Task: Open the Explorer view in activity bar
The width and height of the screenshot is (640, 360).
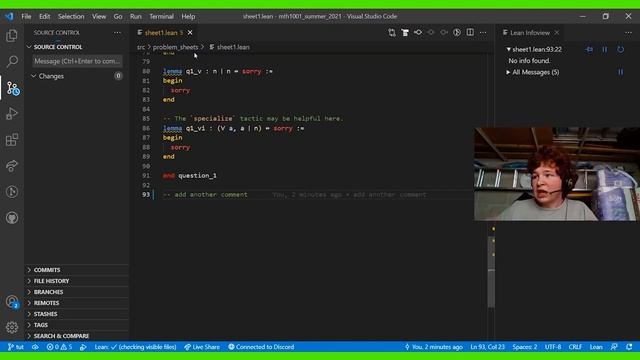Action: tap(12, 36)
